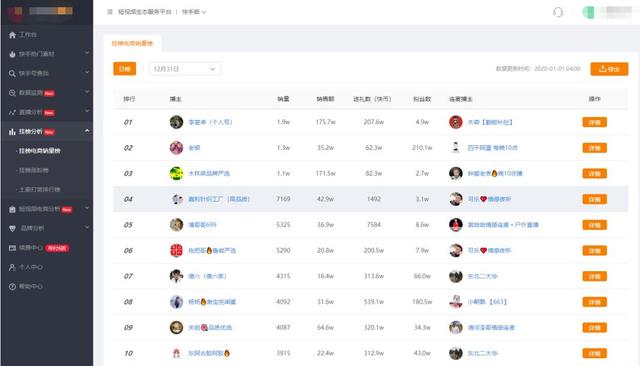Click the orange 日榜 daily button
640x366 pixels.
[124, 69]
